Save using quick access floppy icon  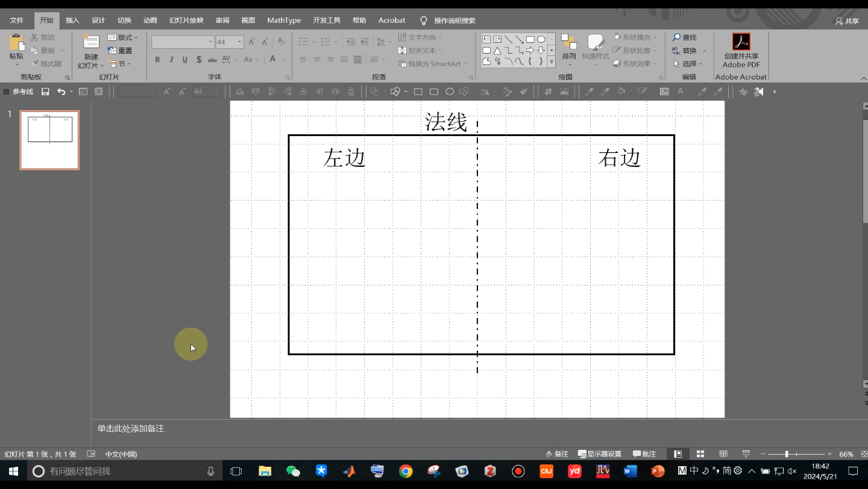[x=45, y=92]
